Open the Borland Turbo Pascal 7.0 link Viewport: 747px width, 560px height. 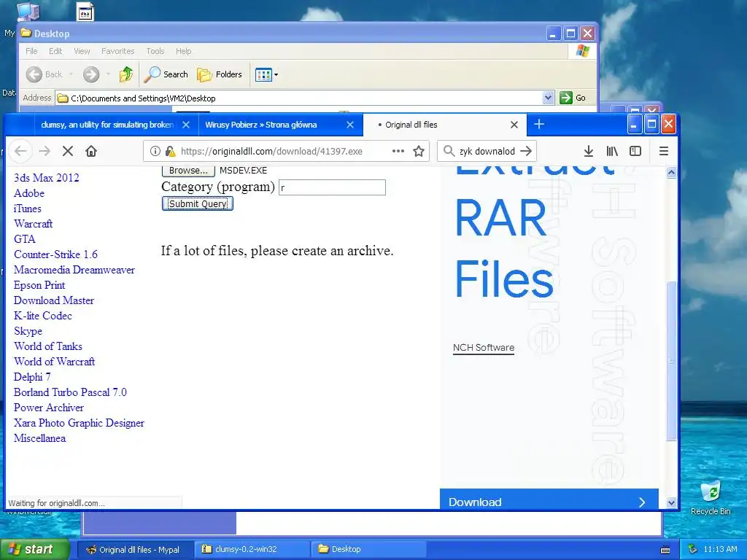[x=71, y=392]
